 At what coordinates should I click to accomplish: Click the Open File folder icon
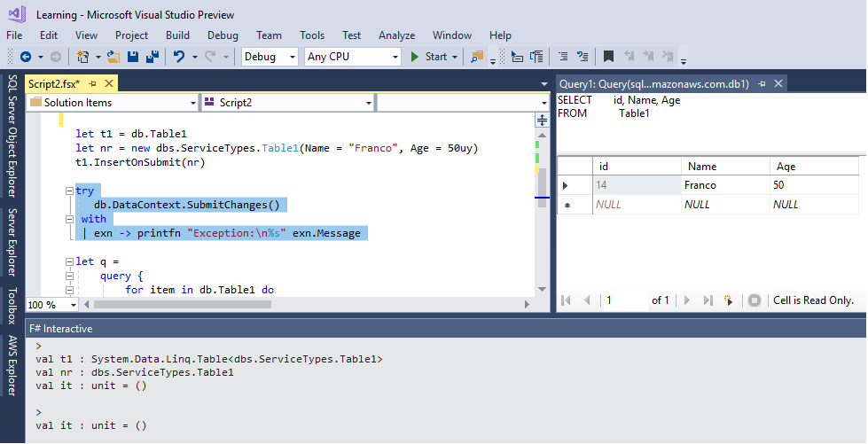pos(113,57)
